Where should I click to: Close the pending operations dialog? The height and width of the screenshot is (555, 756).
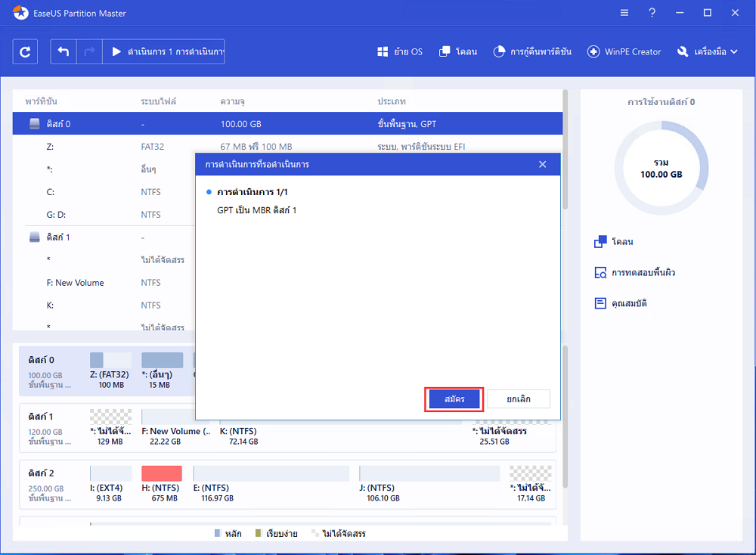[542, 164]
